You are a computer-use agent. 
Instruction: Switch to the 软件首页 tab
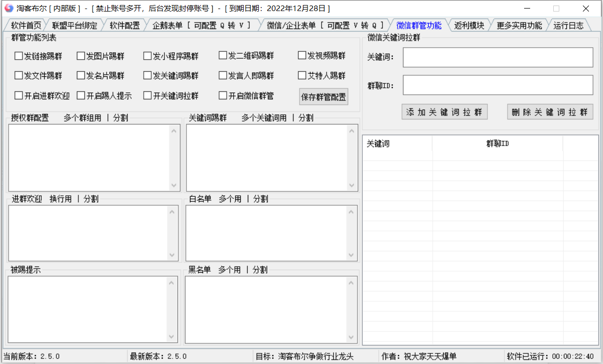[26, 26]
